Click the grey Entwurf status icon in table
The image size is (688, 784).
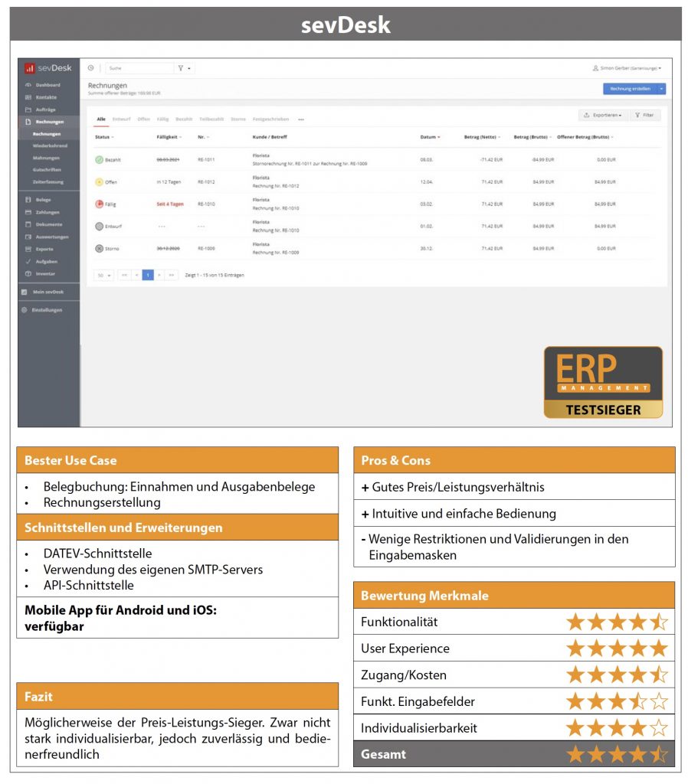[99, 227]
